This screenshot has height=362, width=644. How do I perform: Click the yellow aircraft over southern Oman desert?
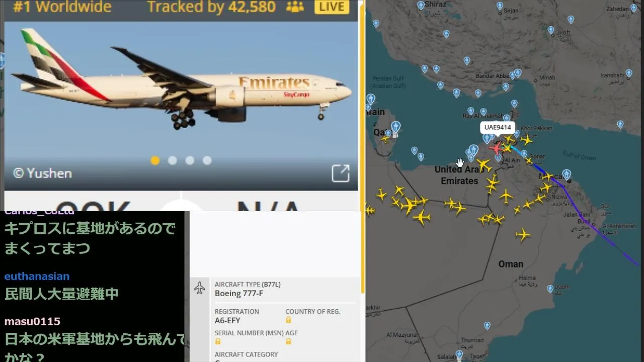pyautogui.click(x=523, y=234)
